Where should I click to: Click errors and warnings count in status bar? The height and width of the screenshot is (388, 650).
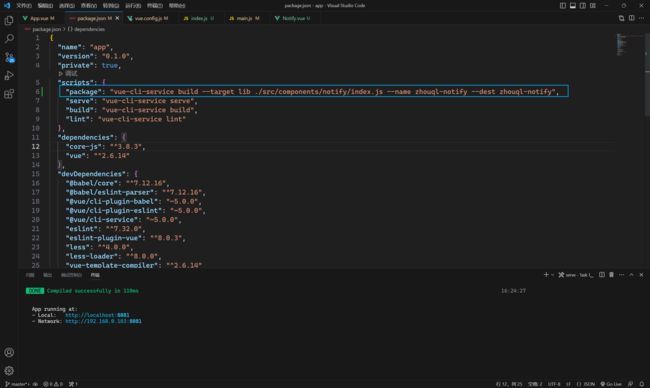pos(53,384)
